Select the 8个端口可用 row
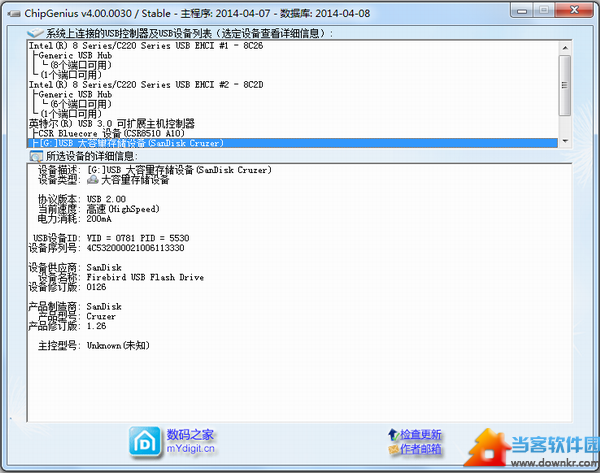Image resolution: width=600 pixels, height=473 pixels. (x=81, y=65)
